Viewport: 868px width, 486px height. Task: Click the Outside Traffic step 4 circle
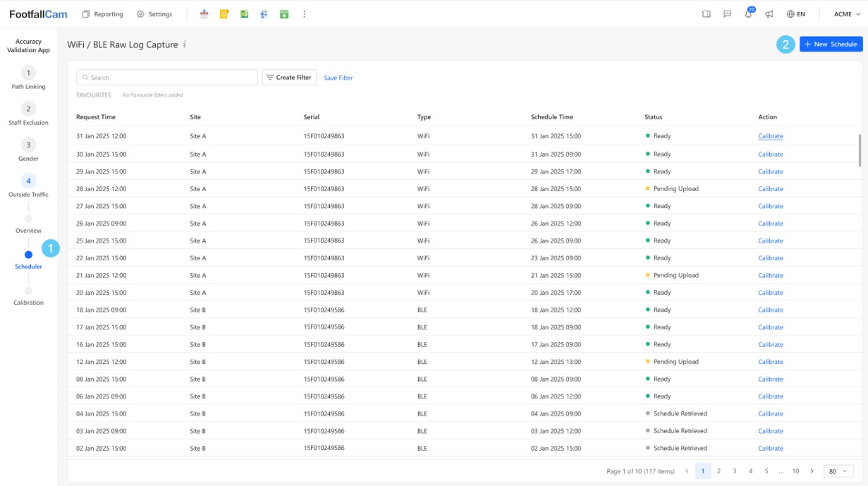click(x=28, y=181)
